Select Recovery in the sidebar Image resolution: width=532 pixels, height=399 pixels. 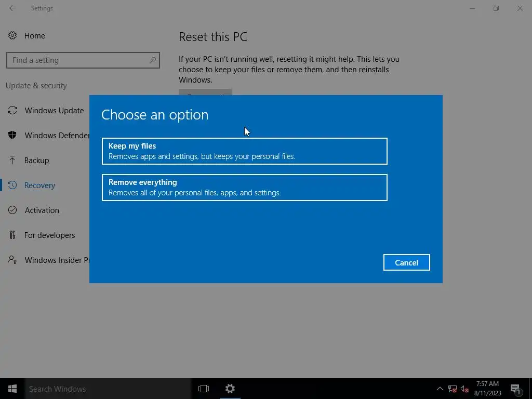[x=39, y=185]
